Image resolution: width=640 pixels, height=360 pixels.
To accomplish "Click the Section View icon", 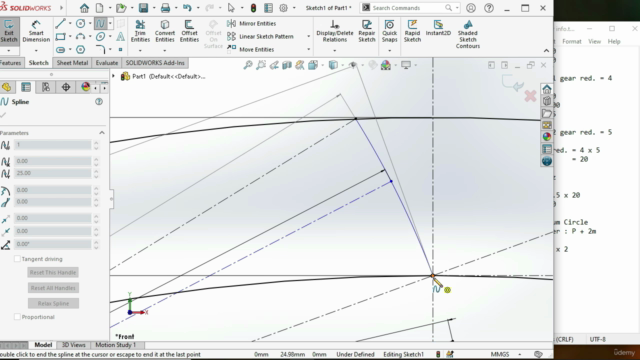I will point(287,65).
